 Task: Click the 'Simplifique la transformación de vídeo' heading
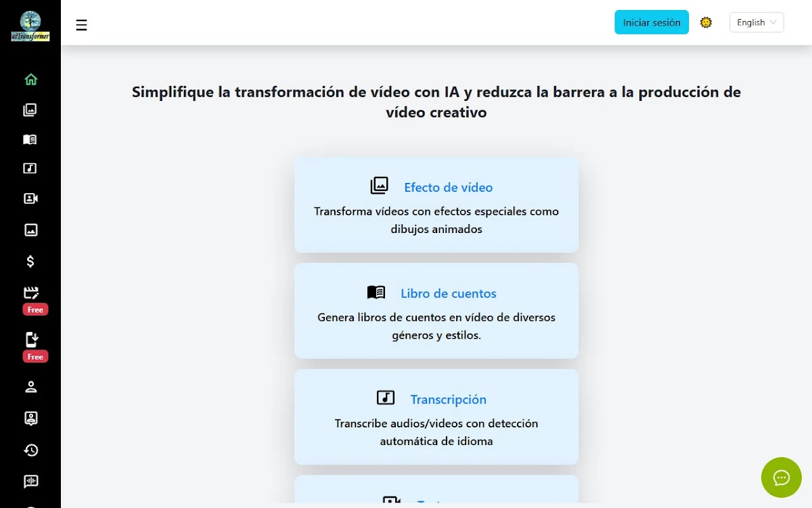(436, 102)
